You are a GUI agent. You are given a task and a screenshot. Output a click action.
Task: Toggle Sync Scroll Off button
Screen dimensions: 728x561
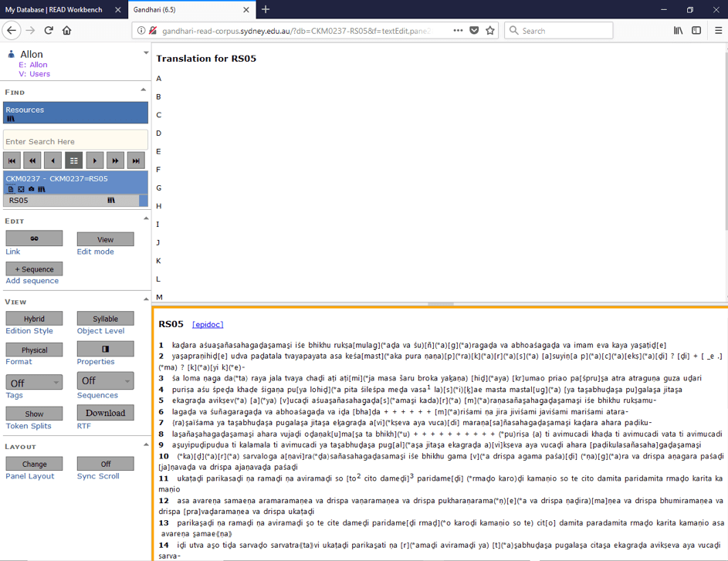[105, 464]
